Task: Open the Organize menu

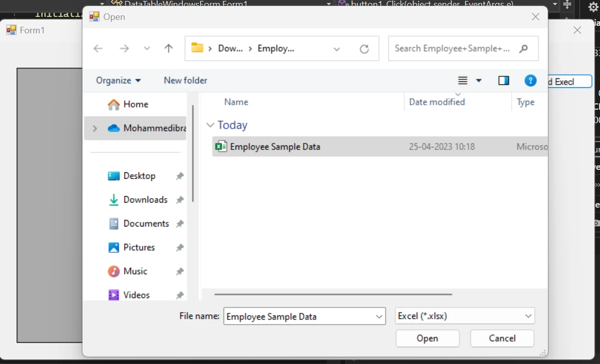Action: pos(118,80)
